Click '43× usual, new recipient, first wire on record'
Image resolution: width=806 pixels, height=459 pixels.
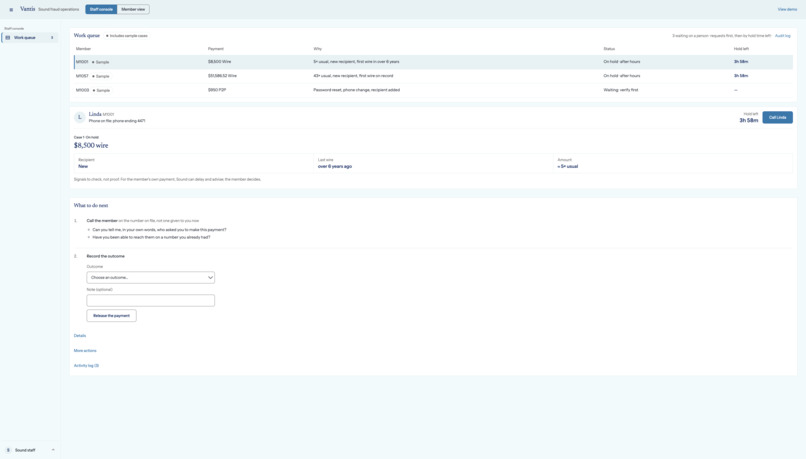point(353,76)
